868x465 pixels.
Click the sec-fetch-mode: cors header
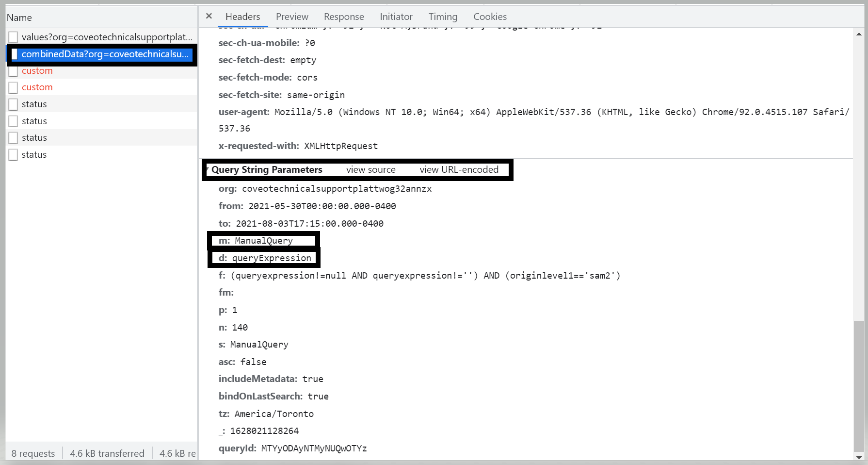(268, 78)
